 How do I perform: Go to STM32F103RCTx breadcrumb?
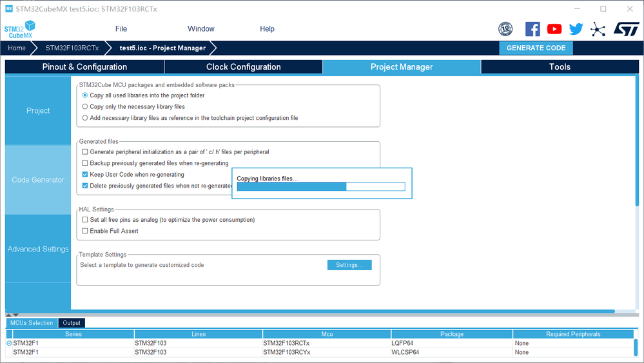[x=72, y=48]
